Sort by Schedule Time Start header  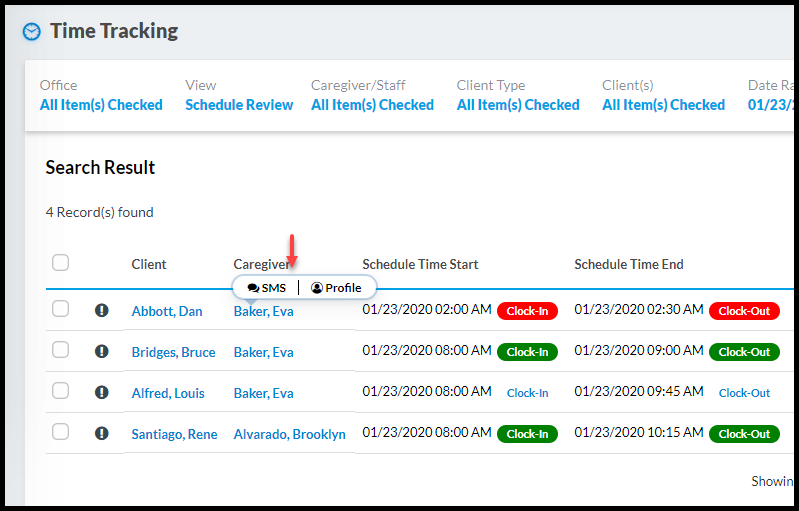pos(420,264)
